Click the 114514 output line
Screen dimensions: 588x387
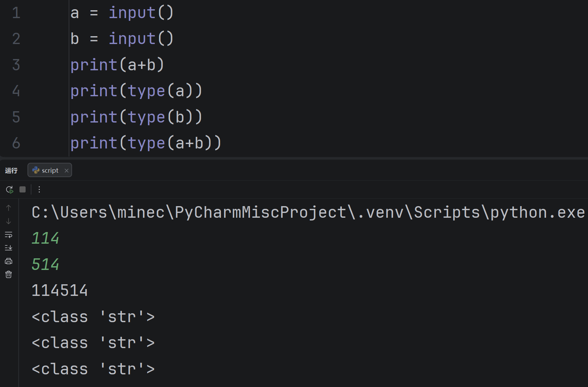click(60, 290)
